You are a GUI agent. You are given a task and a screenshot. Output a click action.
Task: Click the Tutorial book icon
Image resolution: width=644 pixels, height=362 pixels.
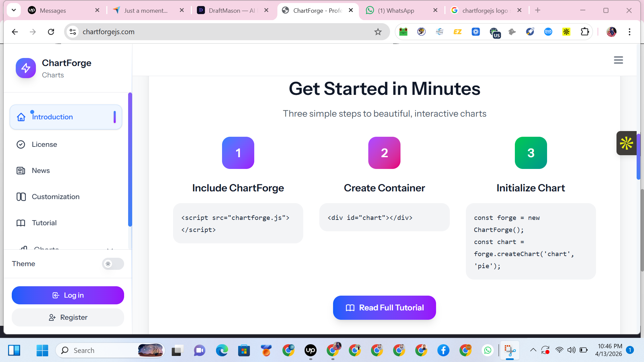[21, 223]
